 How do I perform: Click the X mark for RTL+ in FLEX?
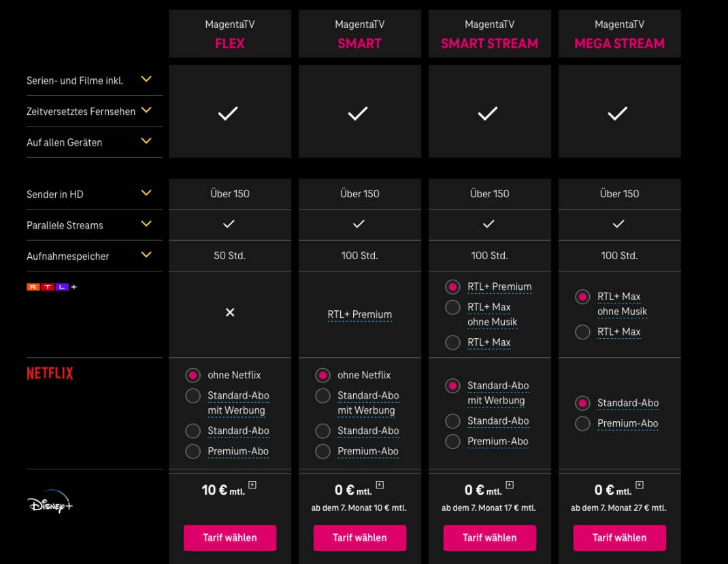click(230, 312)
